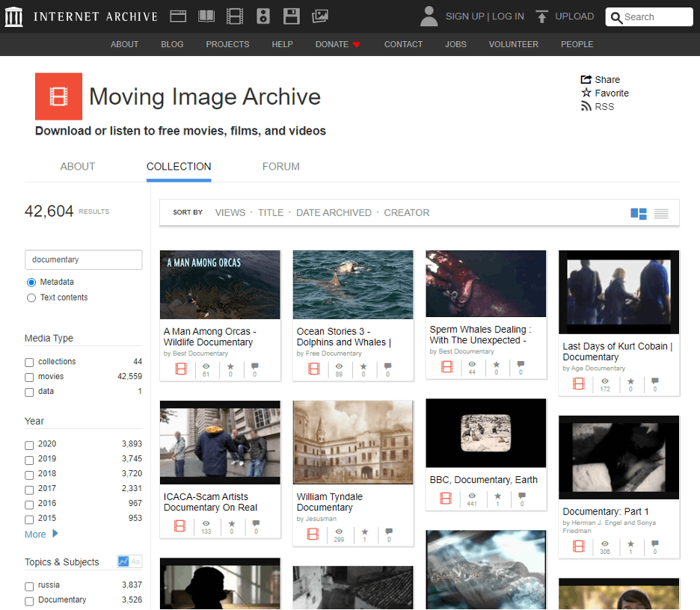Open the Images icon in top bar
The image size is (700, 610).
click(x=319, y=16)
